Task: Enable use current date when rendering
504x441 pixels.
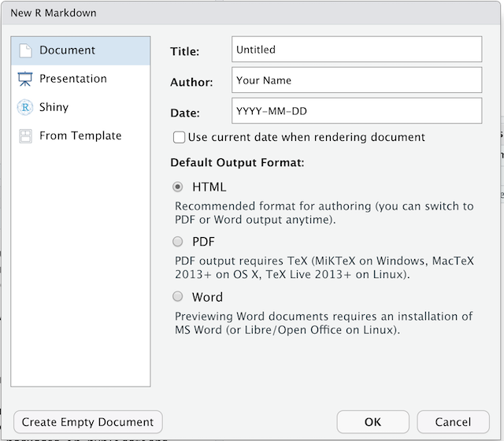Action: tap(179, 137)
